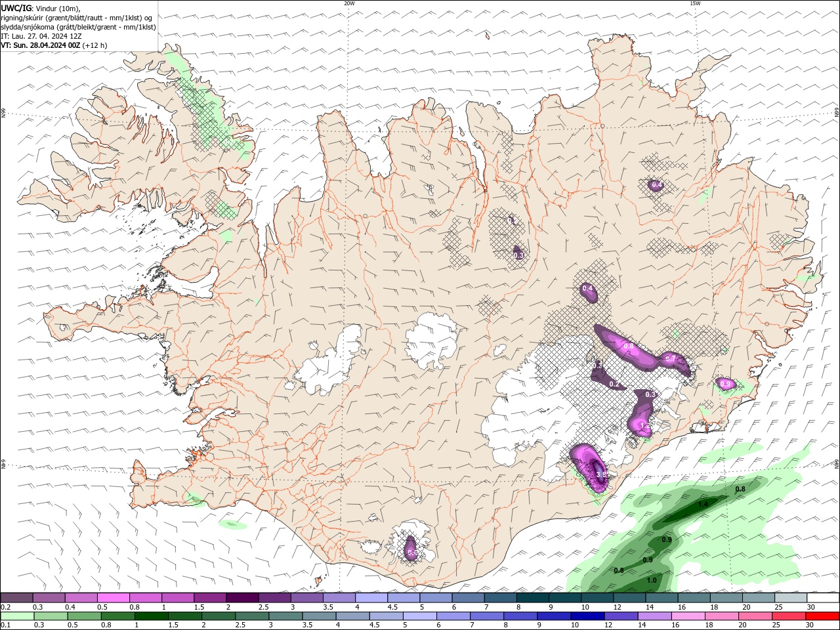The image size is (840, 630).
Task: Click the top-row purple swatch labeled 1.5
Action: [x=210, y=598]
